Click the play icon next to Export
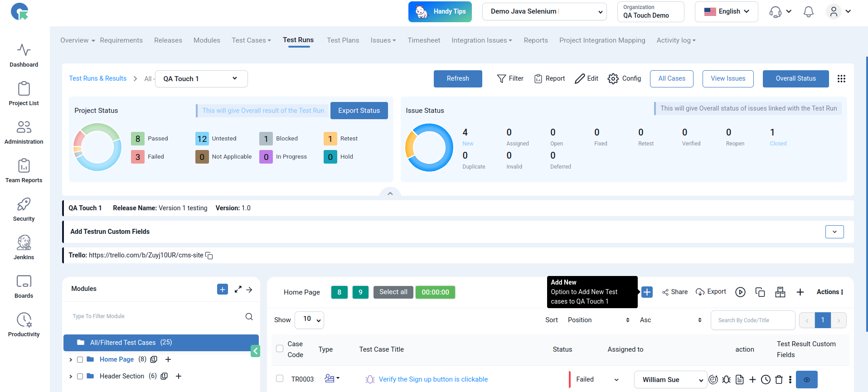868x392 pixels. 740,292
